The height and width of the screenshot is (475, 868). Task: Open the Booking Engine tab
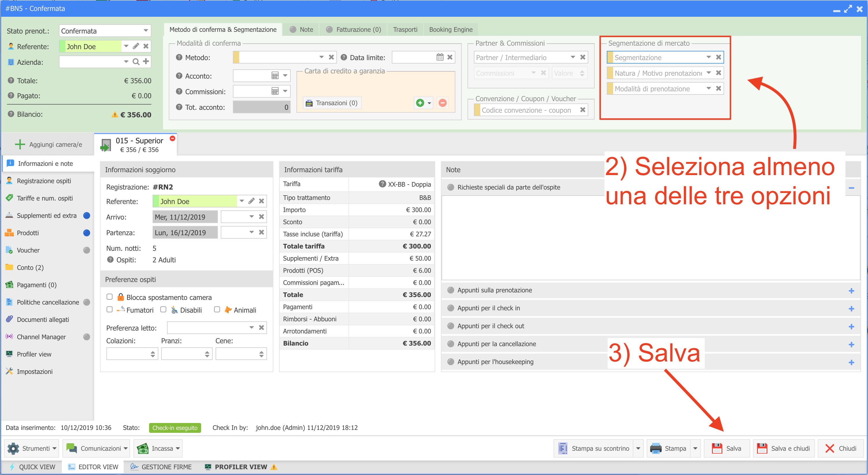pos(450,29)
